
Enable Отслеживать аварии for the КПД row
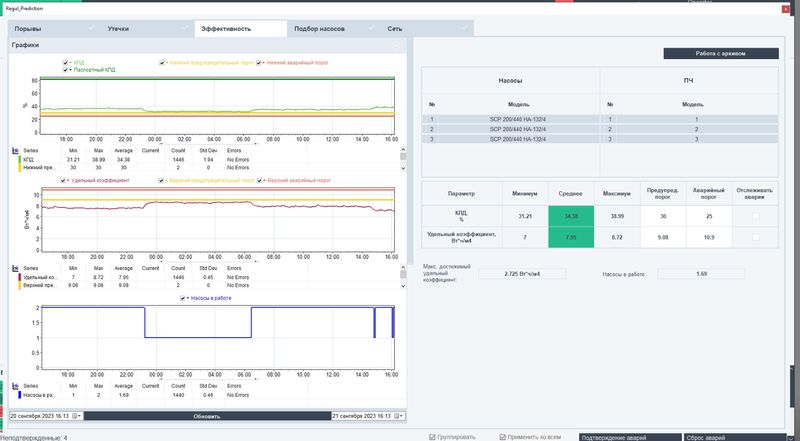coord(754,215)
